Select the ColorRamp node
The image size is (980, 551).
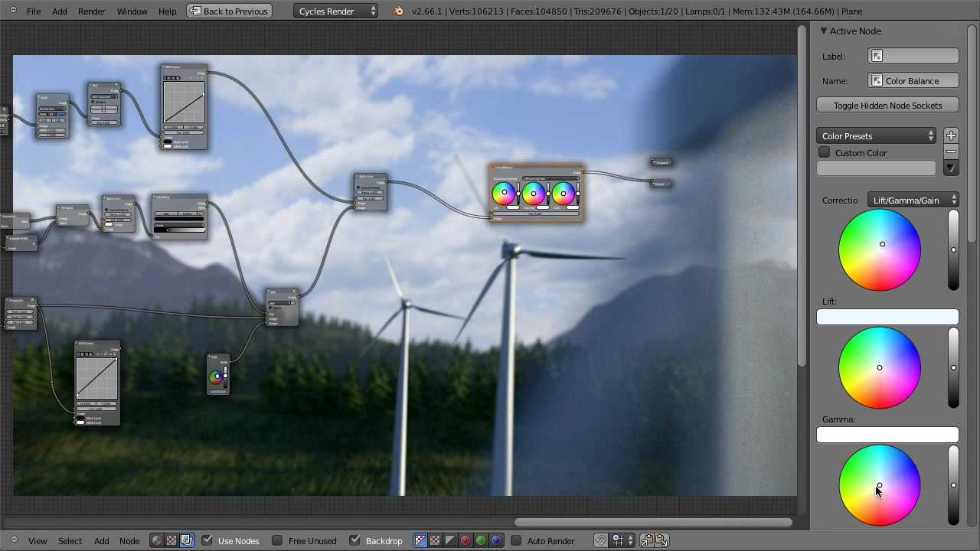coord(180,217)
